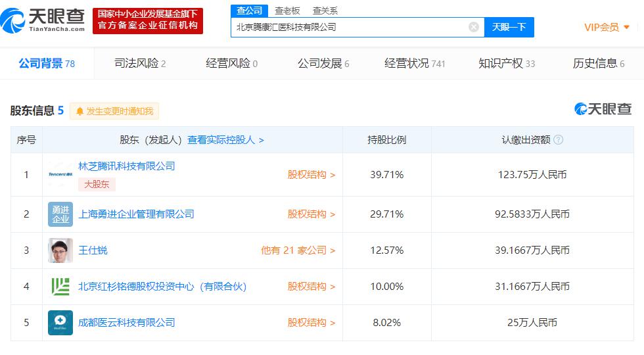Click the green 红杉 logo icon

pos(60,287)
